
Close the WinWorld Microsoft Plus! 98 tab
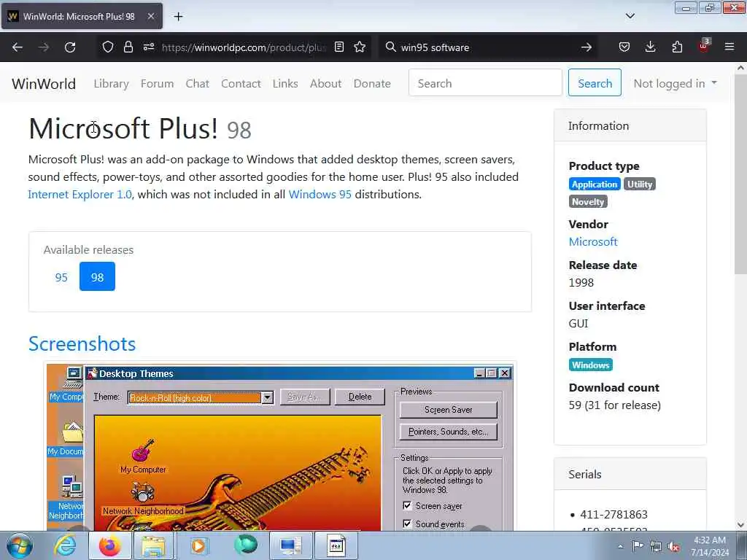pyautogui.click(x=150, y=16)
